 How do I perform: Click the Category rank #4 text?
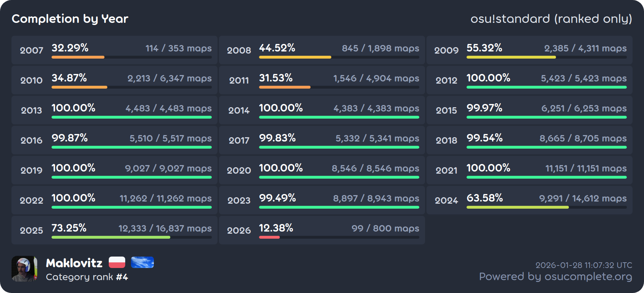click(x=87, y=277)
